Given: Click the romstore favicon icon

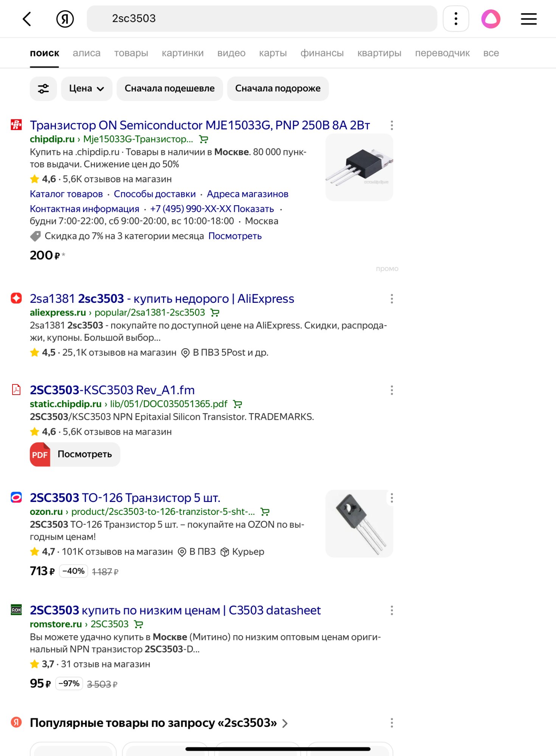Looking at the screenshot, I should point(16,610).
